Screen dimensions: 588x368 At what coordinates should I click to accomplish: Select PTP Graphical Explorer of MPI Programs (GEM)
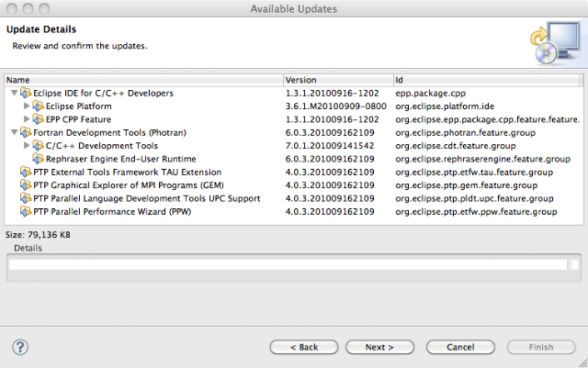294,185
